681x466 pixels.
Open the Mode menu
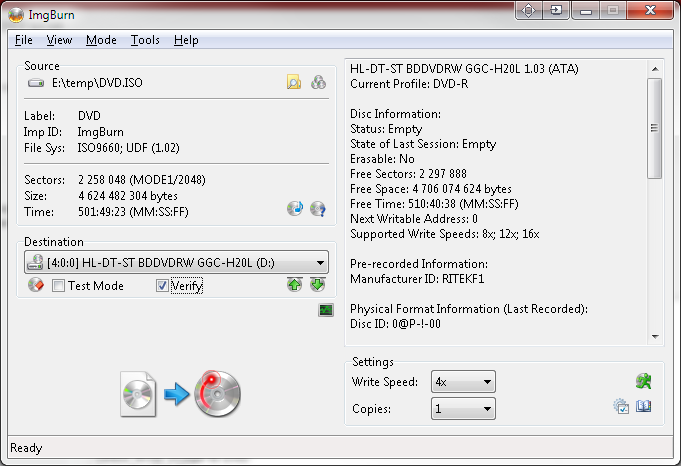(101, 40)
